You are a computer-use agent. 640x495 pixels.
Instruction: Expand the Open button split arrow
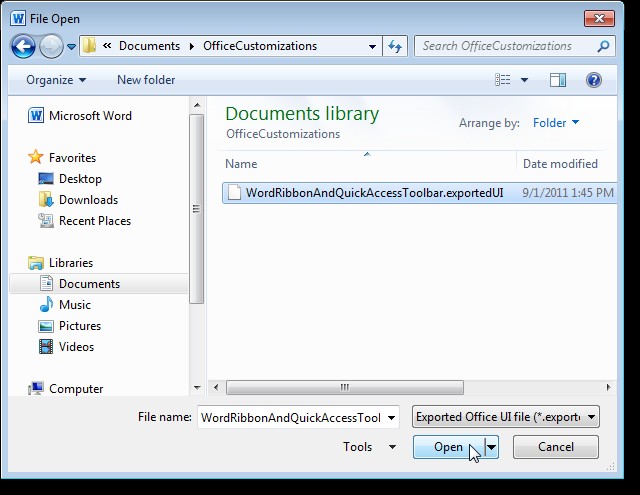pos(491,447)
